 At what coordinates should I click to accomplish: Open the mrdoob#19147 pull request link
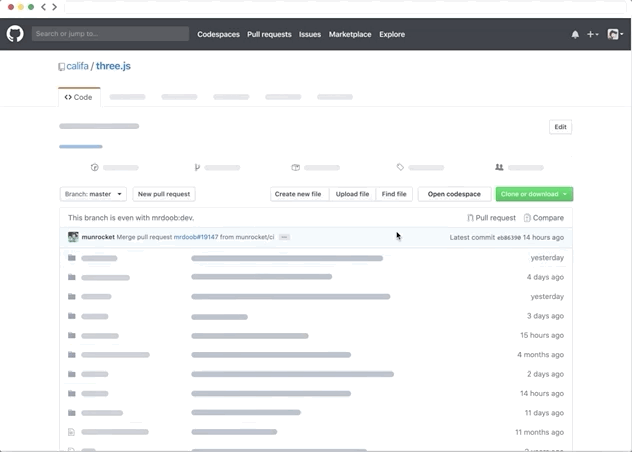click(196, 237)
